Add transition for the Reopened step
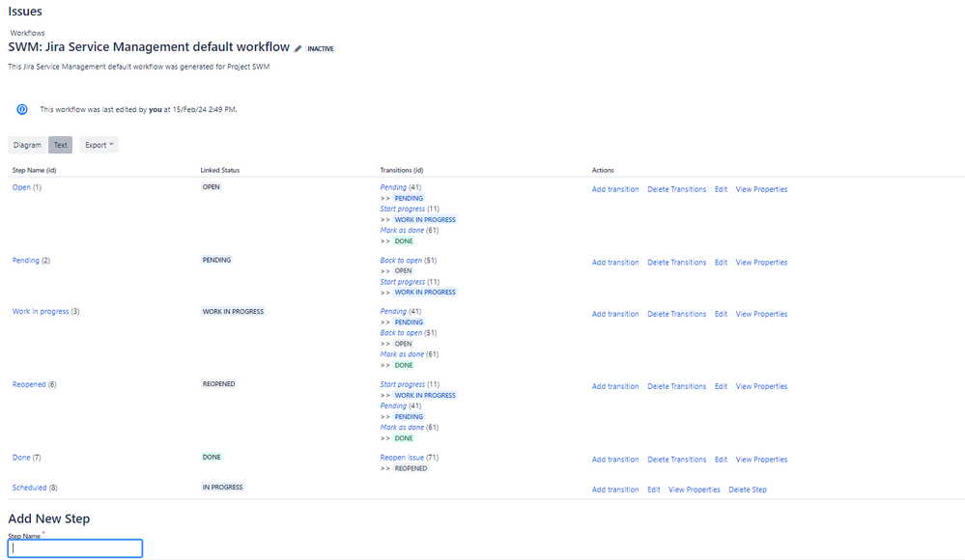The width and height of the screenshot is (965, 560). [615, 386]
